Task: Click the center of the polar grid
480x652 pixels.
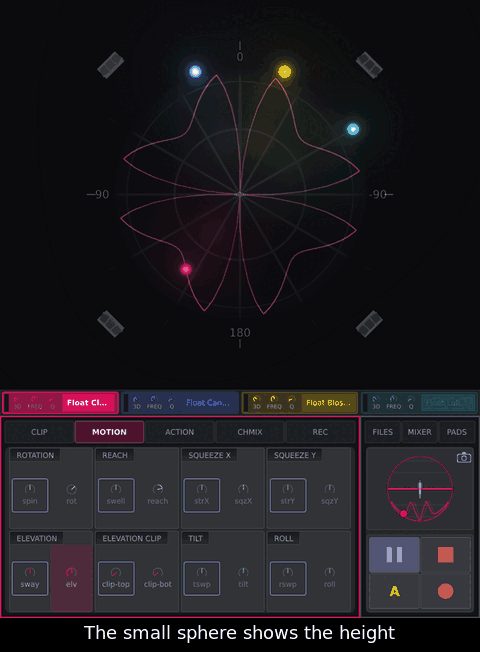Action: click(x=240, y=194)
